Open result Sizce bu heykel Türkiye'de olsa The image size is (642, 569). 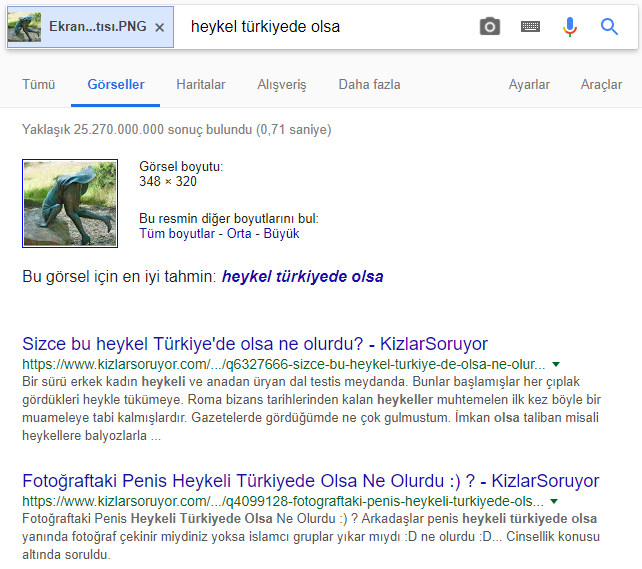click(x=255, y=343)
